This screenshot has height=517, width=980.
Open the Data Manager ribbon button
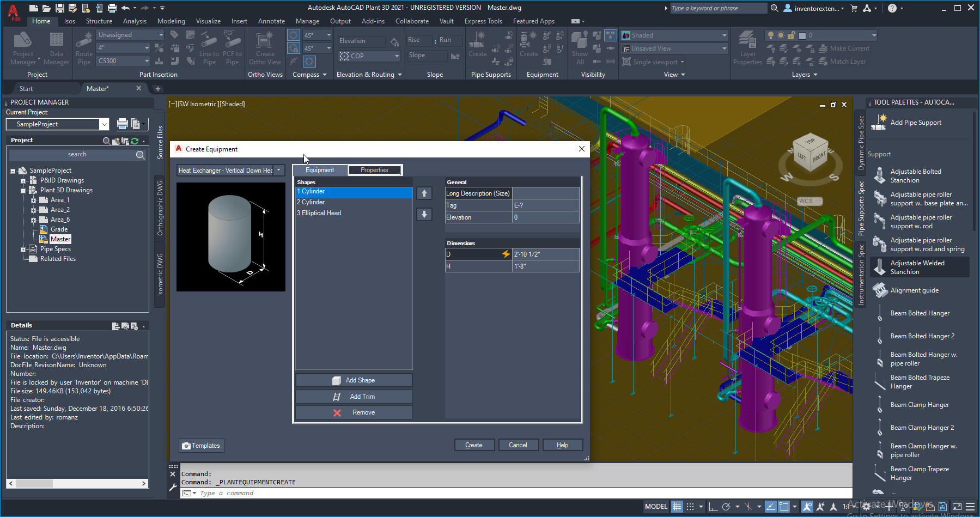pos(56,48)
